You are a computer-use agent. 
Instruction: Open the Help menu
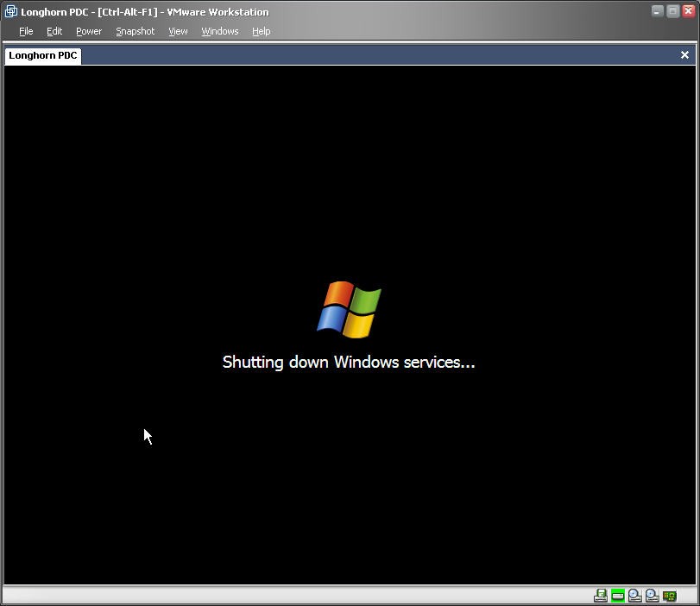262,31
